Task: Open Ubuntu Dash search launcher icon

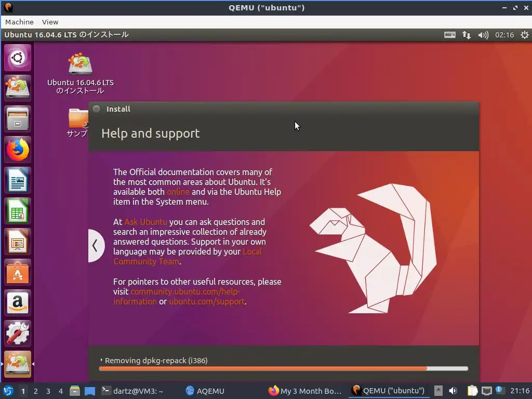Action: coord(18,58)
